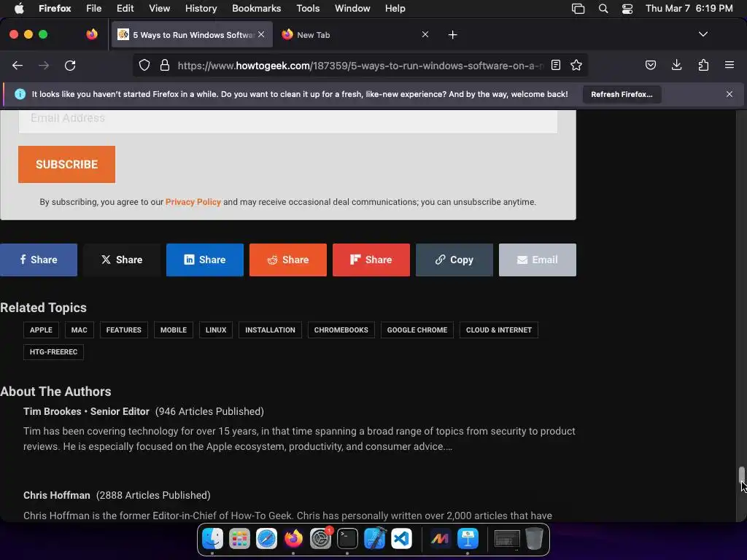Open System Settings from the Dock
The height and width of the screenshot is (560, 747).
coord(321,539)
